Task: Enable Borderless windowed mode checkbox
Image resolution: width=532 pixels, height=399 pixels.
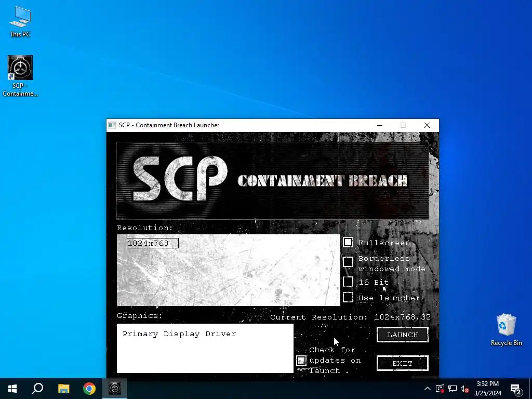Action: click(x=348, y=262)
